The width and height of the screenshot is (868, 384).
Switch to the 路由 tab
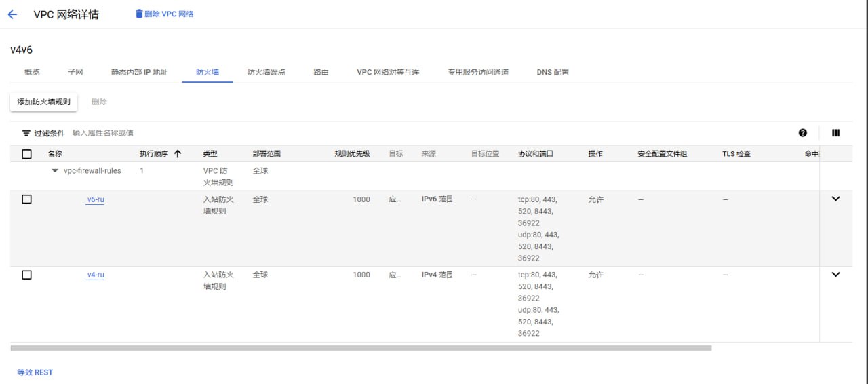321,72
